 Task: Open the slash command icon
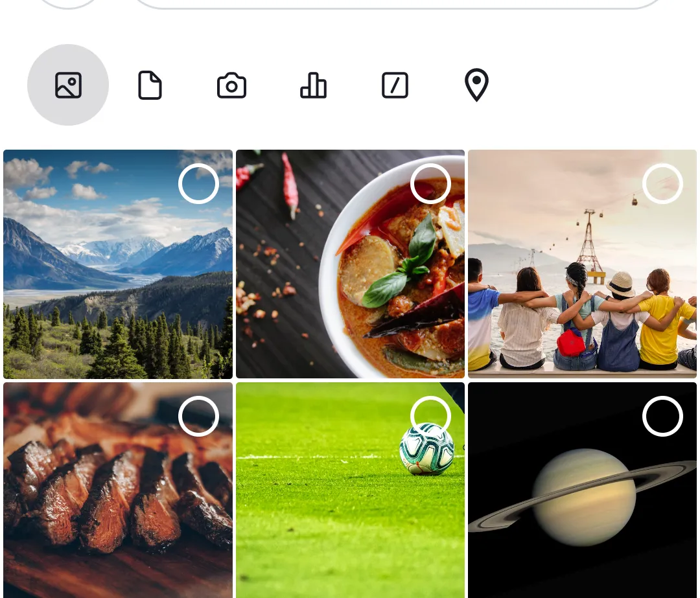point(395,85)
